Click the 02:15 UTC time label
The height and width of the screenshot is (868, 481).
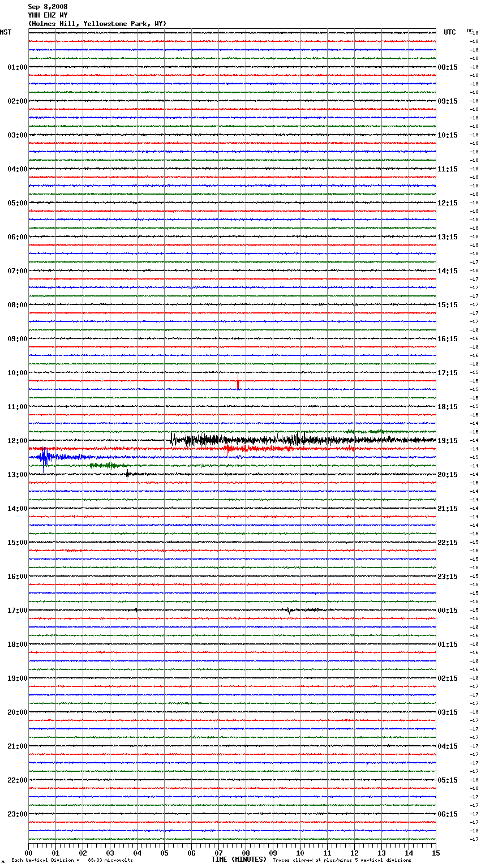[x=448, y=678]
